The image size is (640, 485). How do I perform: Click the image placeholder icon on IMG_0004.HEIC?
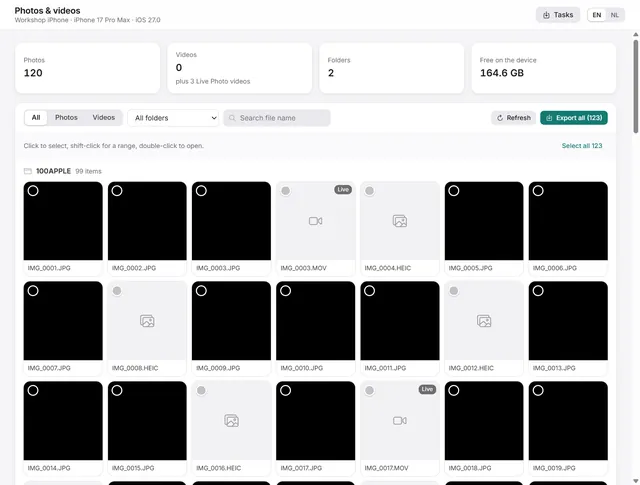tap(400, 221)
